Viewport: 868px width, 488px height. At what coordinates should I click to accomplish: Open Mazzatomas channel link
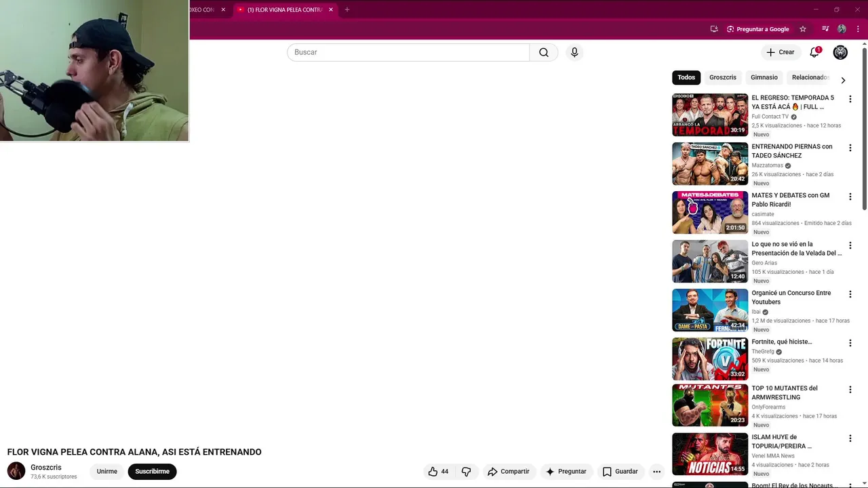(x=767, y=165)
